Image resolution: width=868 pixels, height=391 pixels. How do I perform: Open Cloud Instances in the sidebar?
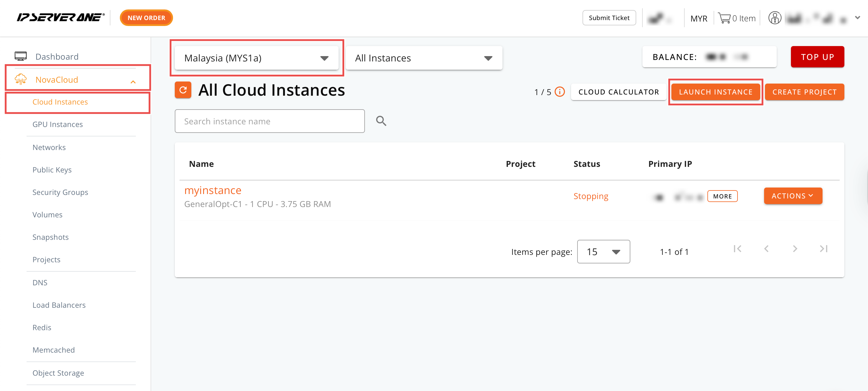(60, 102)
